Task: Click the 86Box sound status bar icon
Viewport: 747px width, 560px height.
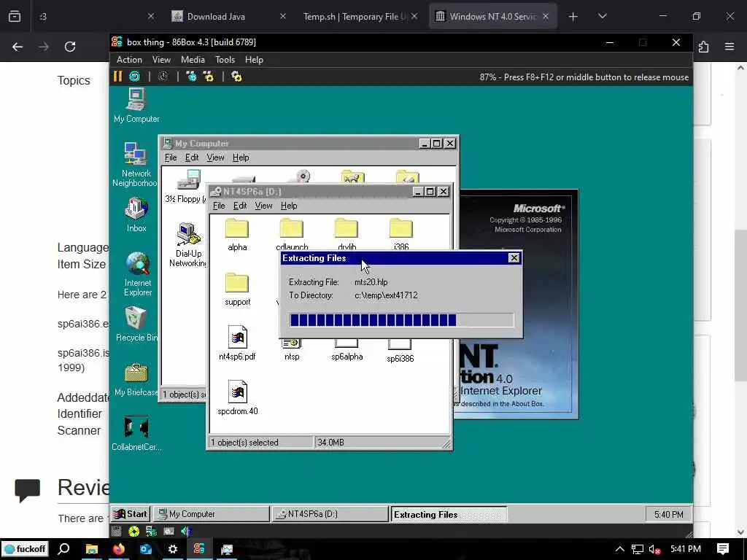Action: 186,532
